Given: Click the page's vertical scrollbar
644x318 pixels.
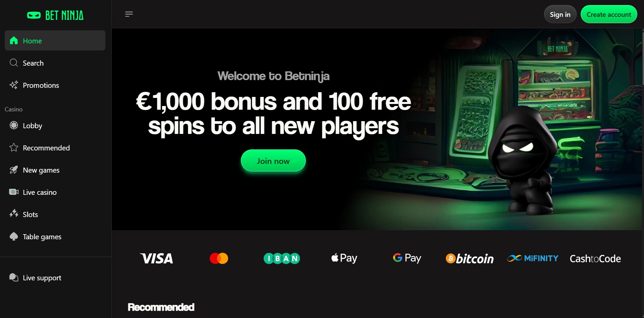Looking at the screenshot, I should click(643, 57).
